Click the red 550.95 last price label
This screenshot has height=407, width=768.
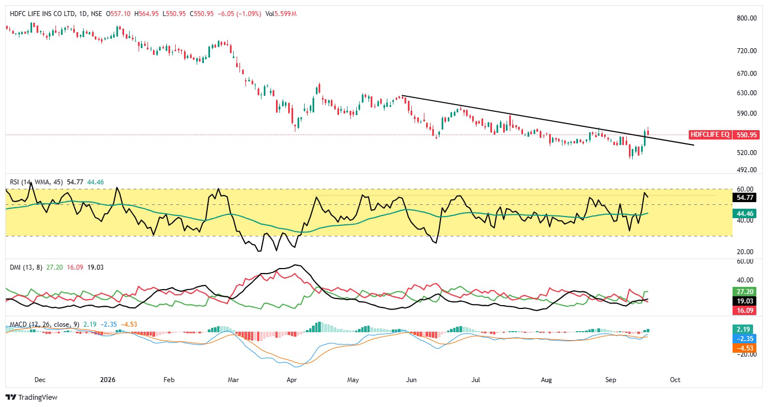point(746,134)
